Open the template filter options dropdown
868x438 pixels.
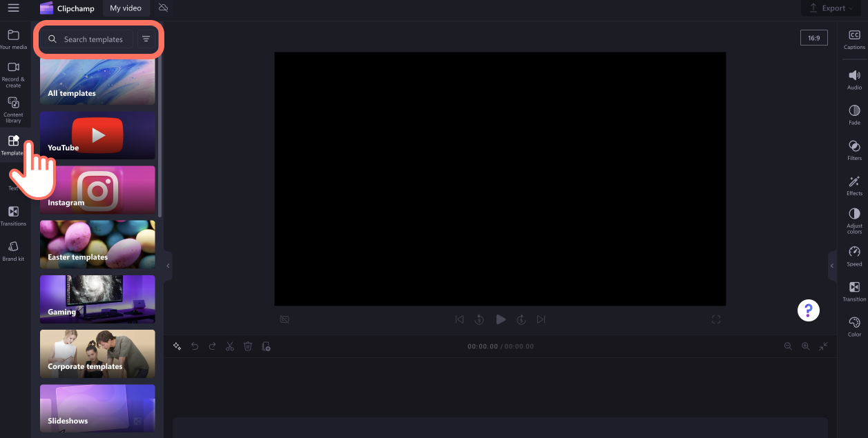[146, 39]
